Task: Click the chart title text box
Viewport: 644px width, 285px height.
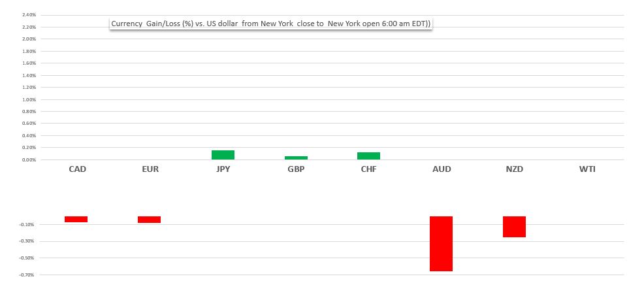Action: [x=270, y=23]
